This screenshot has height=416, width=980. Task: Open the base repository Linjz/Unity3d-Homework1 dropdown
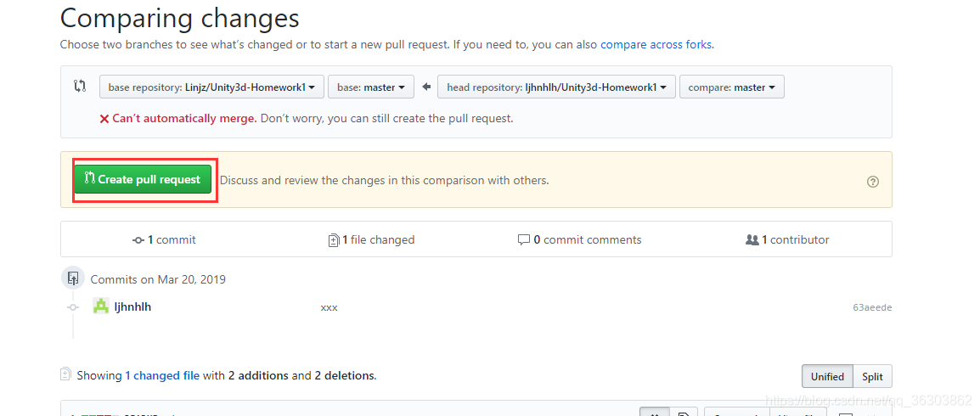pos(211,87)
